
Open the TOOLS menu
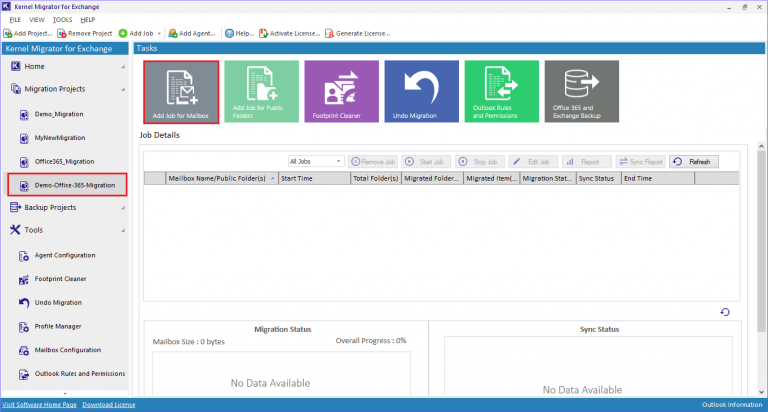pyautogui.click(x=62, y=20)
